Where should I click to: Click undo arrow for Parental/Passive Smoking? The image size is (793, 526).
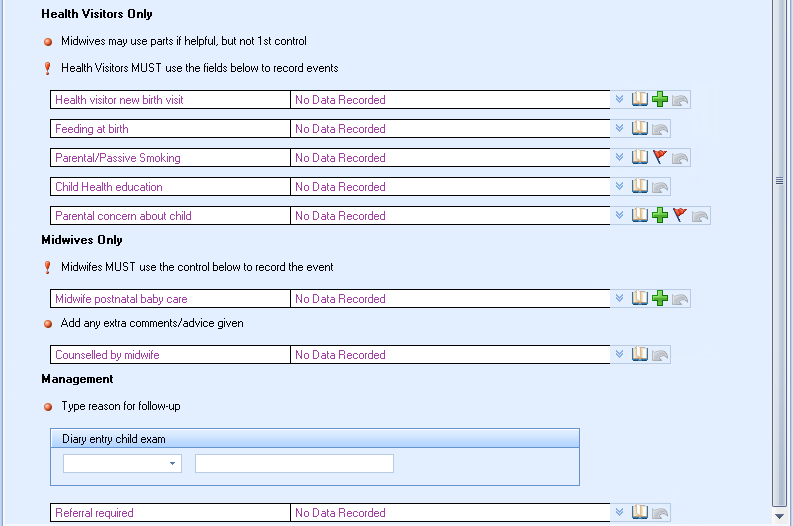click(680, 158)
